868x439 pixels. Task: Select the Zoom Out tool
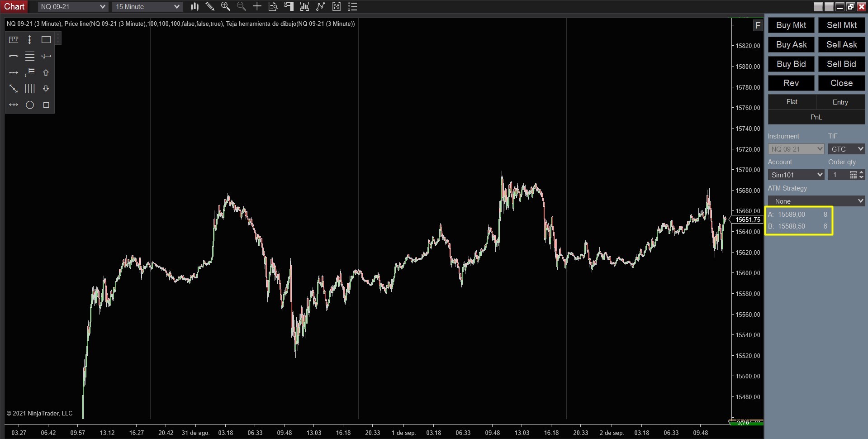[241, 6]
